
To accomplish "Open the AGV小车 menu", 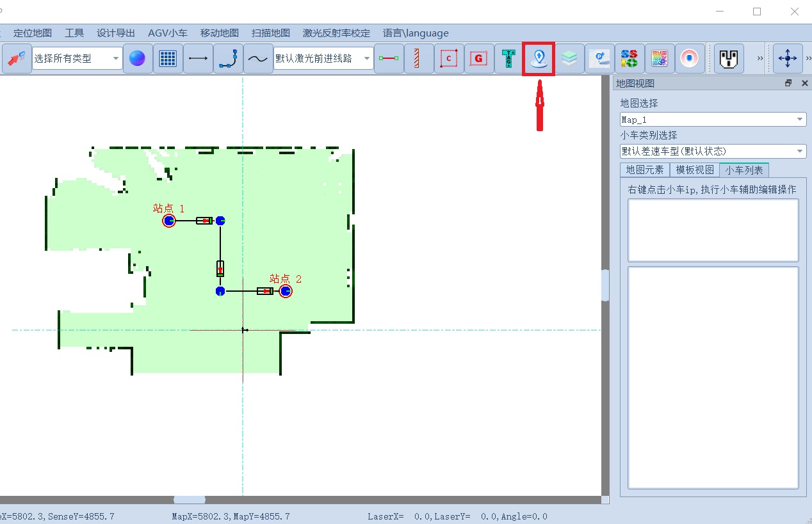I will pos(168,33).
